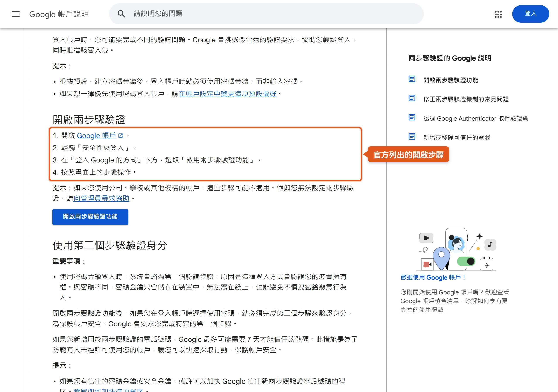Click the blue 開啟兩步驟驗證功能 button
Screen dimensions: 558x392
coord(90,217)
